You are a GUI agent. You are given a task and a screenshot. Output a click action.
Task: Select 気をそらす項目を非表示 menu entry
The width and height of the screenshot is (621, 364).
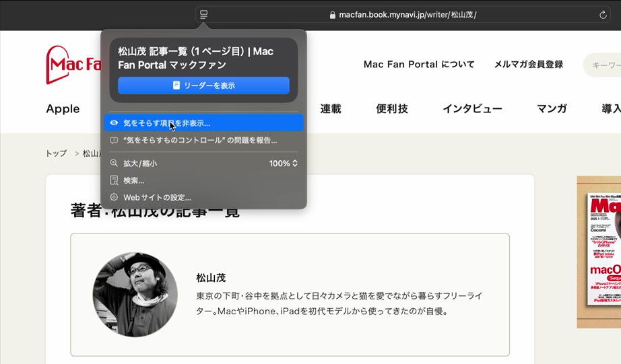click(x=203, y=123)
